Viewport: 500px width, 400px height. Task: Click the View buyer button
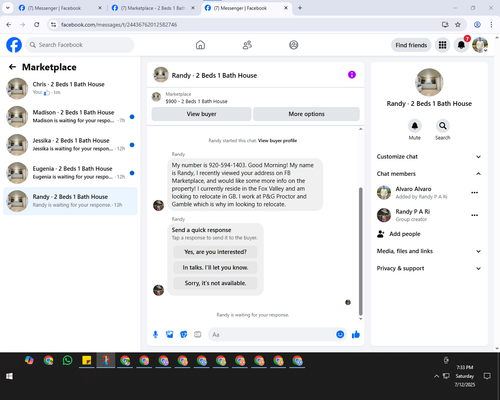(x=201, y=114)
